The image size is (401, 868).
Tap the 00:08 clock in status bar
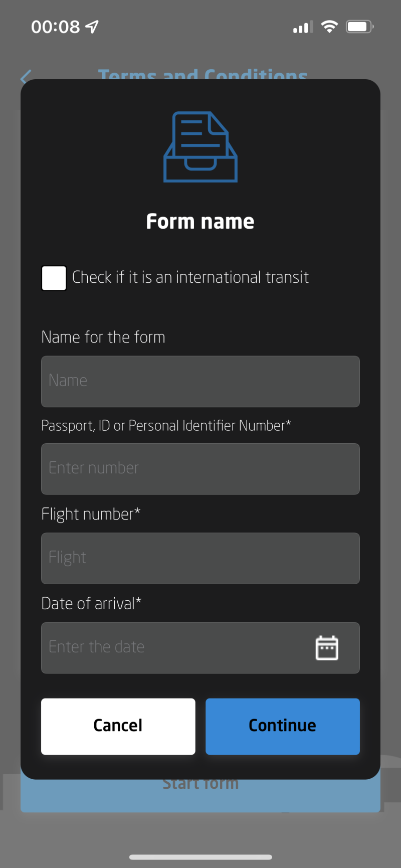pos(55,27)
